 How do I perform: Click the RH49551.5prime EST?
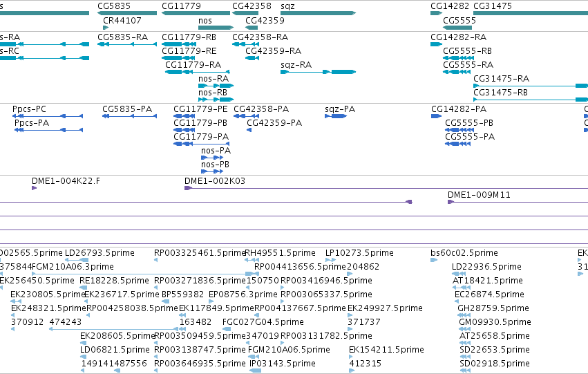click(x=252, y=260)
